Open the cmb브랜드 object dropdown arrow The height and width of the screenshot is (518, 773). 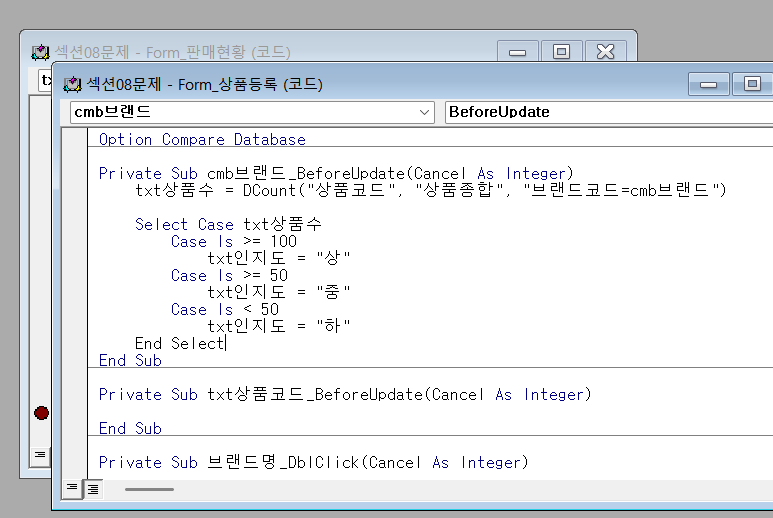pos(424,112)
